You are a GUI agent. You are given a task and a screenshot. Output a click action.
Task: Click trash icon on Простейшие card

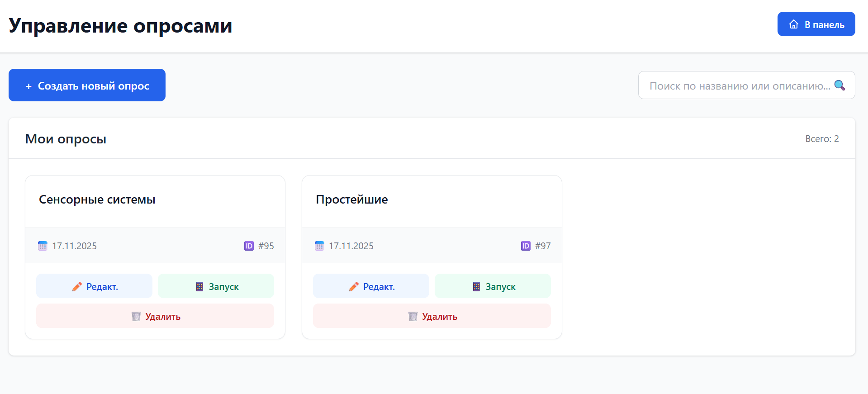click(413, 316)
